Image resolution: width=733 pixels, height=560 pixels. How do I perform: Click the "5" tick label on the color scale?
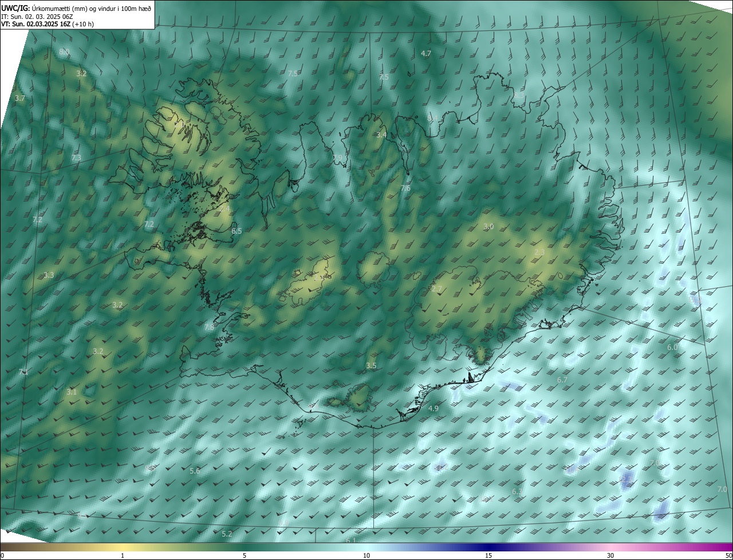pyautogui.click(x=245, y=556)
